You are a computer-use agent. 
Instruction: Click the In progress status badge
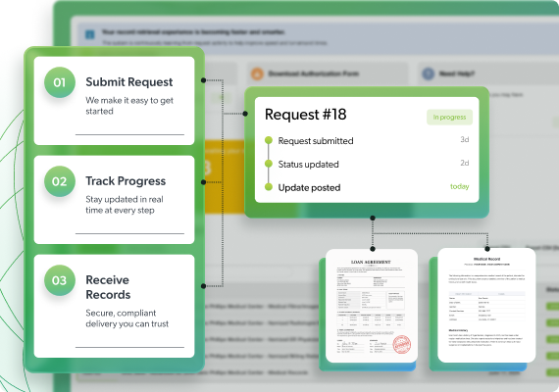pyautogui.click(x=449, y=118)
